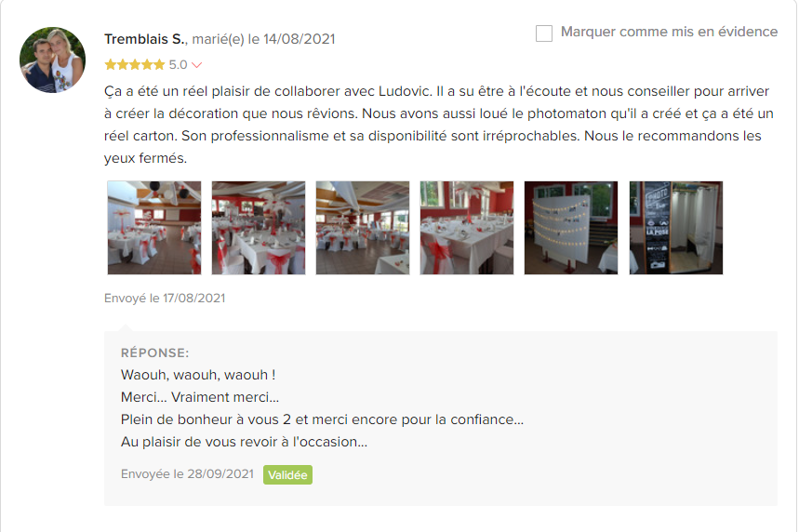799x532 pixels.
Task: Open fifth photo of light string panel
Action: coord(571,228)
